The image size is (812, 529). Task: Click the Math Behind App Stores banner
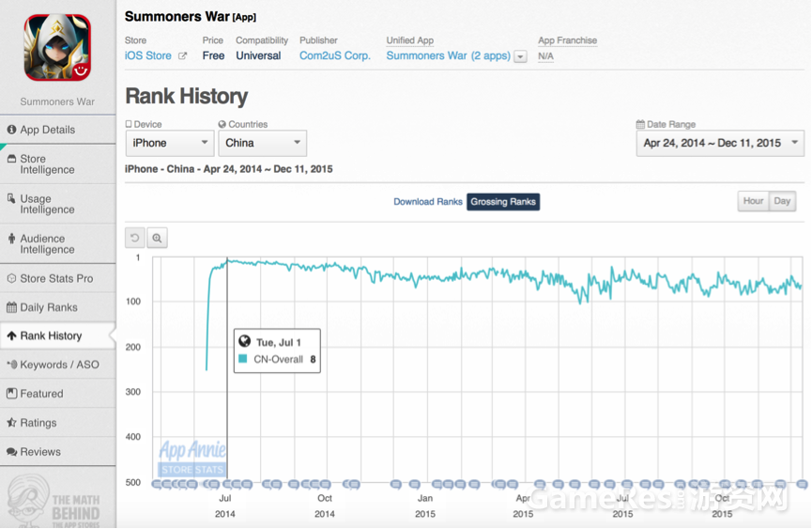(54, 501)
